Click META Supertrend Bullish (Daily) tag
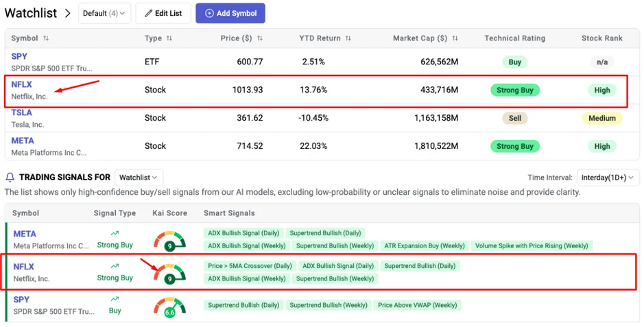Image resolution: width=644 pixels, height=327 pixels. pyautogui.click(x=325, y=233)
